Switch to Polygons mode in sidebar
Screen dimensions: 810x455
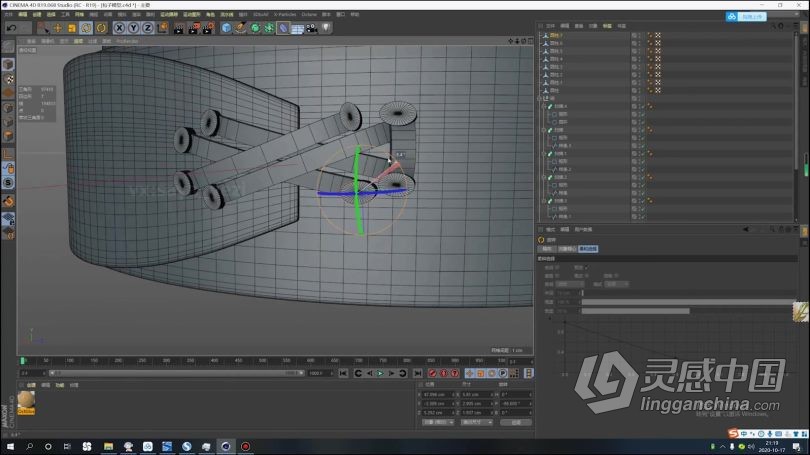(8, 136)
